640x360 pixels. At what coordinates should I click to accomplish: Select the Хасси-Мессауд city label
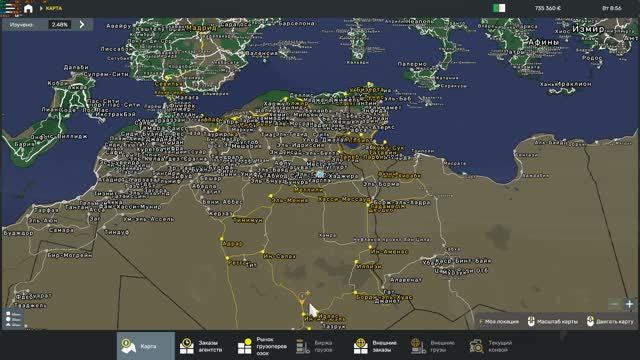coord(344,199)
